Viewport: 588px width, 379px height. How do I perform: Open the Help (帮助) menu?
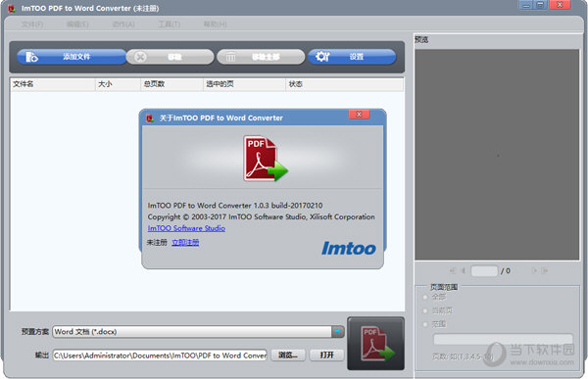[x=215, y=24]
